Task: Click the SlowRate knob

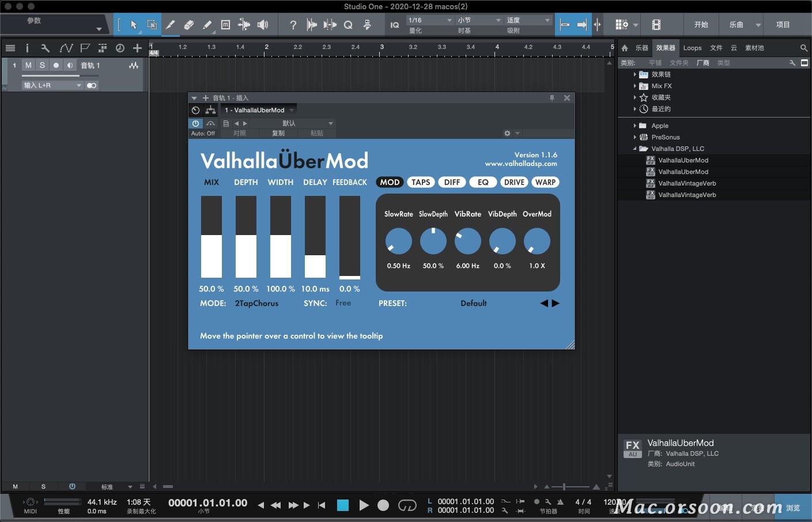Action: [x=399, y=241]
